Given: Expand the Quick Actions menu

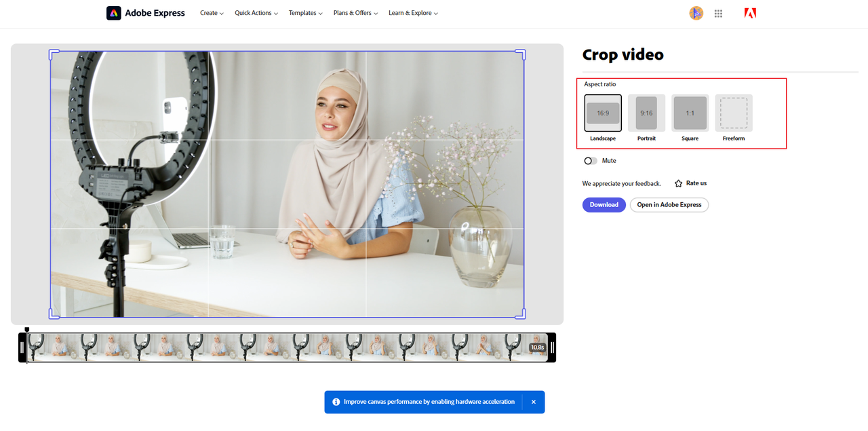Looking at the screenshot, I should [256, 13].
